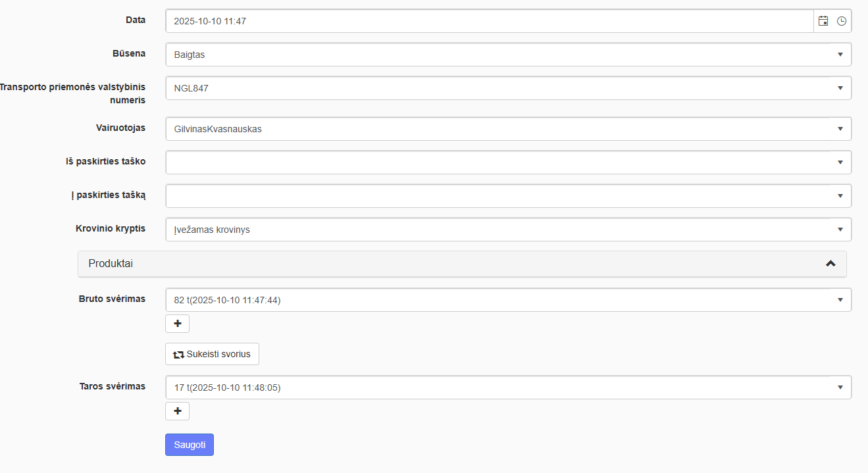
Task: Open the clock time picker icon
Action: point(842,21)
